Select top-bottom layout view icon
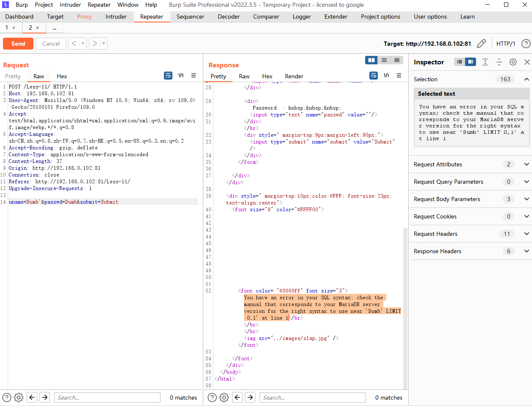The width and height of the screenshot is (532, 406). [384, 60]
